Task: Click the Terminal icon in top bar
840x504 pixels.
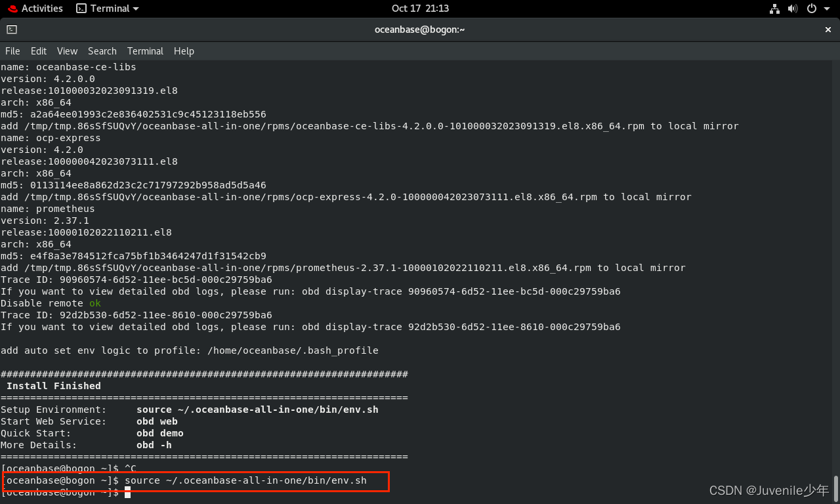Action: click(81, 9)
